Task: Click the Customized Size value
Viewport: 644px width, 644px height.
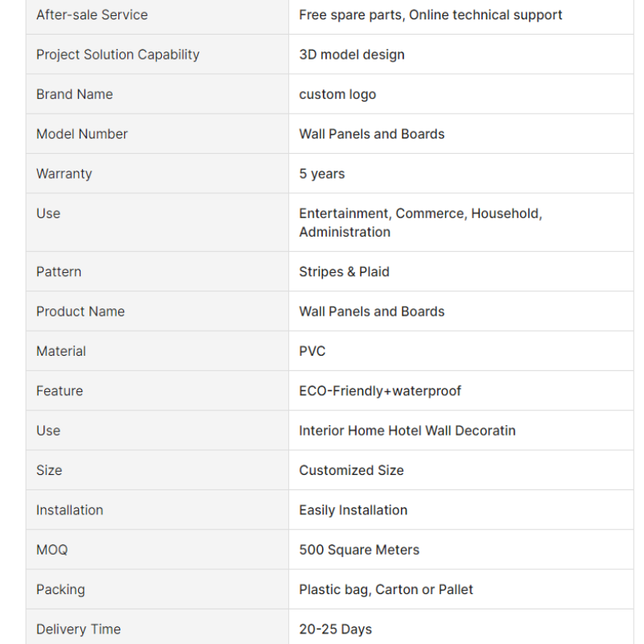Action: [351, 470]
